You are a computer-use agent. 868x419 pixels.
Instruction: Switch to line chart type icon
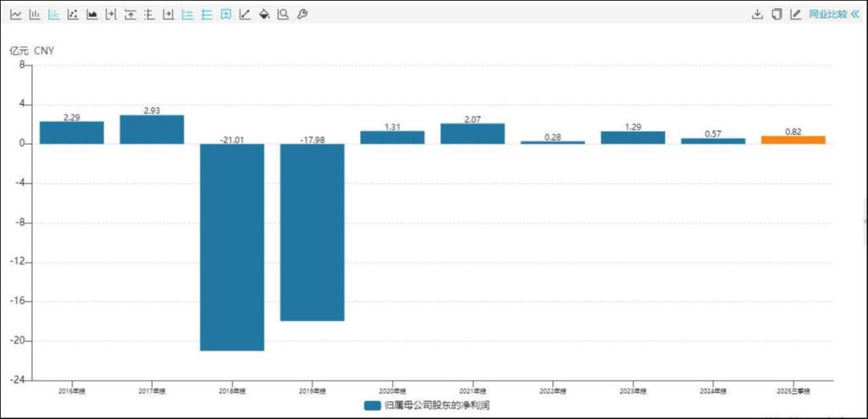15,15
